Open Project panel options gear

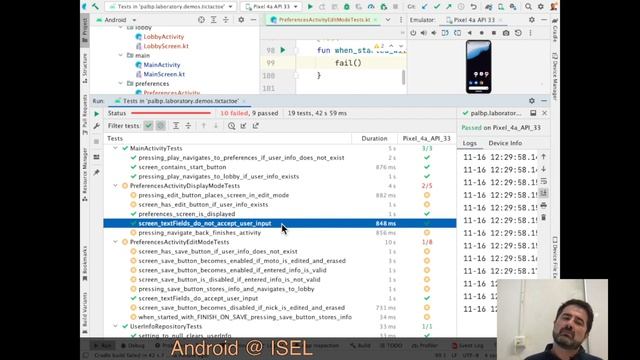tap(241, 20)
